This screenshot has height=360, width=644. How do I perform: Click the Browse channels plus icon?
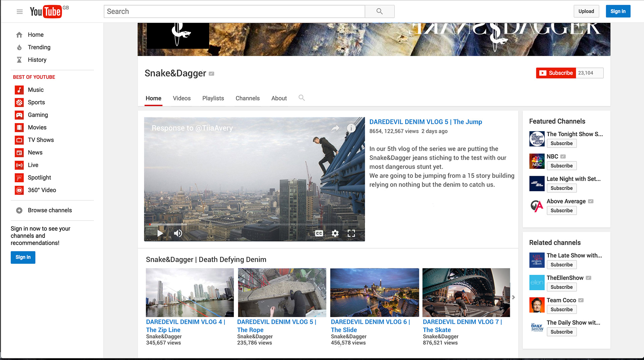point(19,210)
